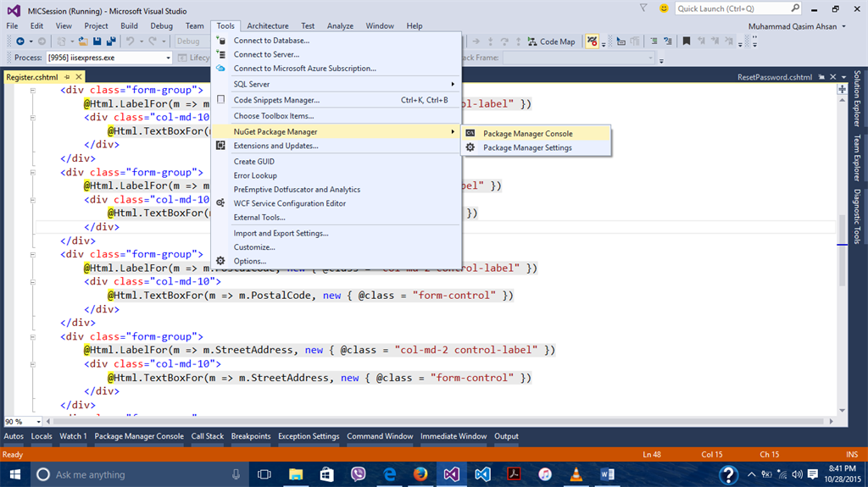Collapse the first form-group div outline
Image resolution: width=868 pixels, height=487 pixels.
point(32,90)
